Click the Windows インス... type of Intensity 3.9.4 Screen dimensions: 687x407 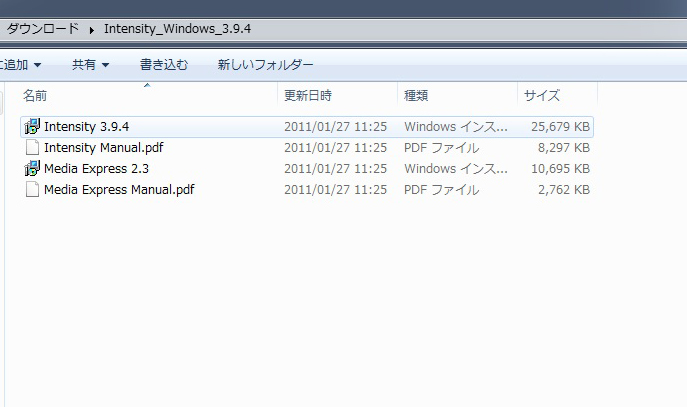point(456,127)
